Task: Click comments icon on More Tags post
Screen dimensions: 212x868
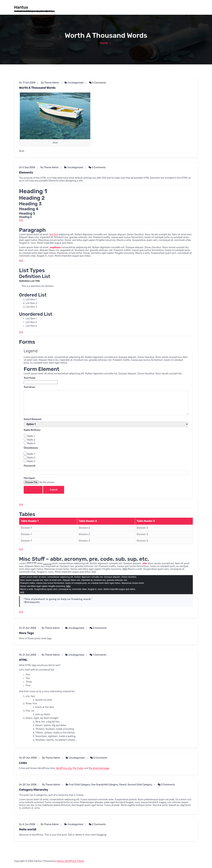Action: coord(91,628)
